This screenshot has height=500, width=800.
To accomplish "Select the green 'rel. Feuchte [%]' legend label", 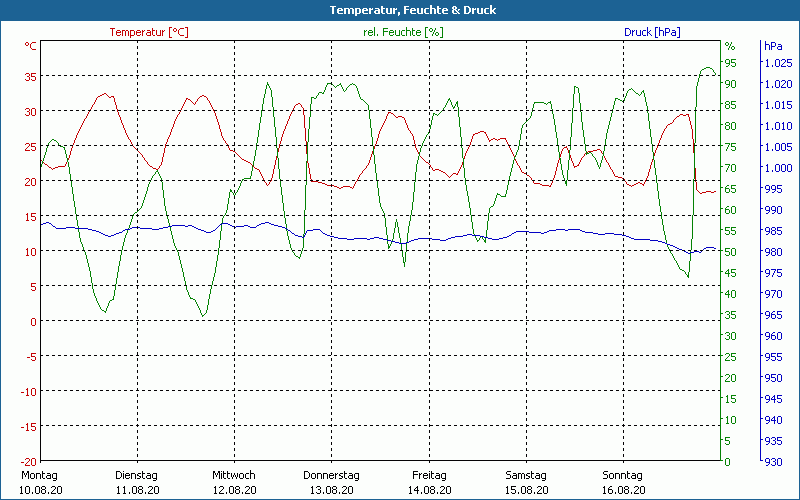I will (403, 32).
